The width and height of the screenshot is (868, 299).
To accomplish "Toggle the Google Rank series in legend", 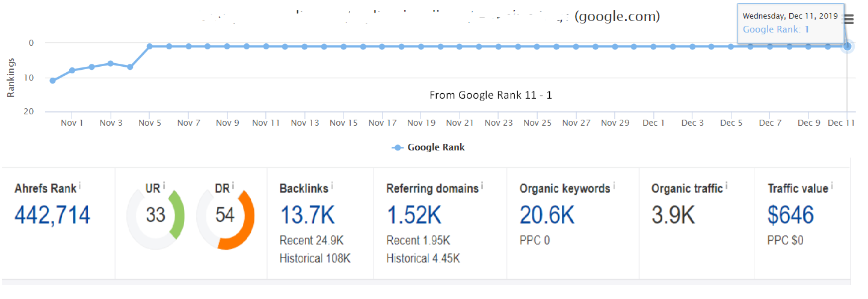I will click(x=429, y=147).
